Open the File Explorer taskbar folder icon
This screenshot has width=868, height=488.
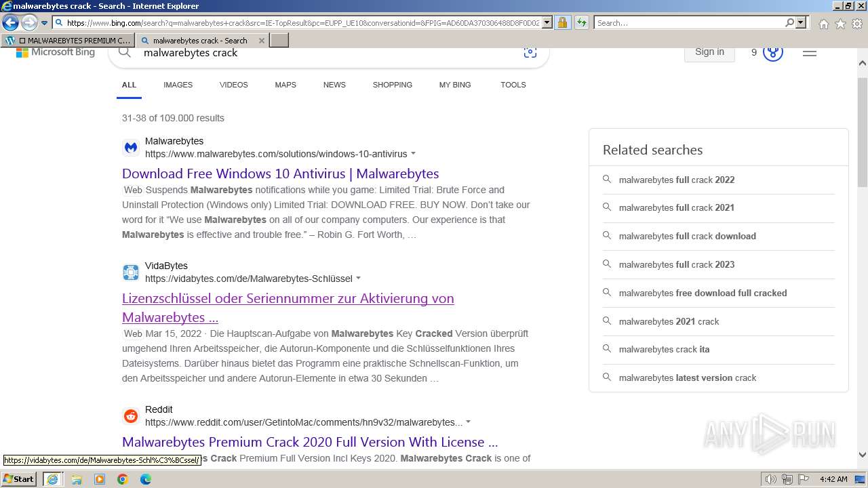click(77, 479)
